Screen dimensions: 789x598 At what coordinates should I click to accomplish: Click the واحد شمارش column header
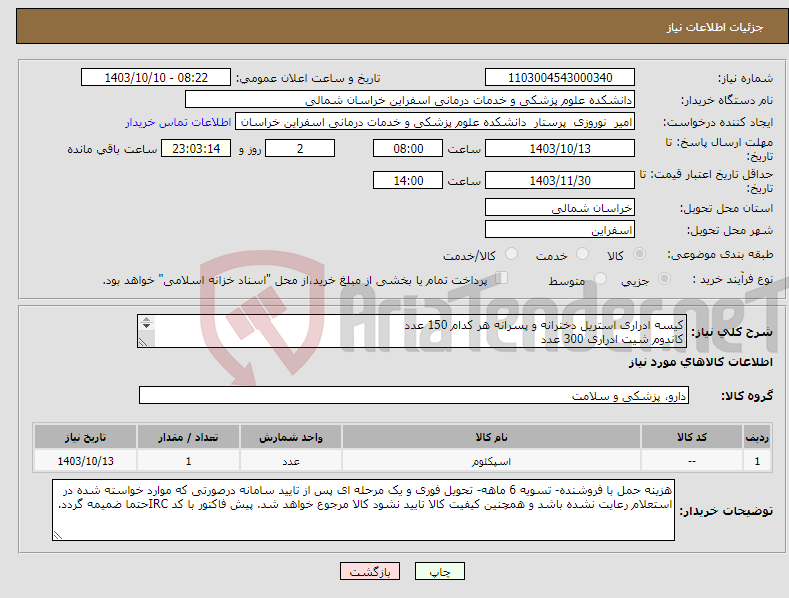click(x=291, y=437)
